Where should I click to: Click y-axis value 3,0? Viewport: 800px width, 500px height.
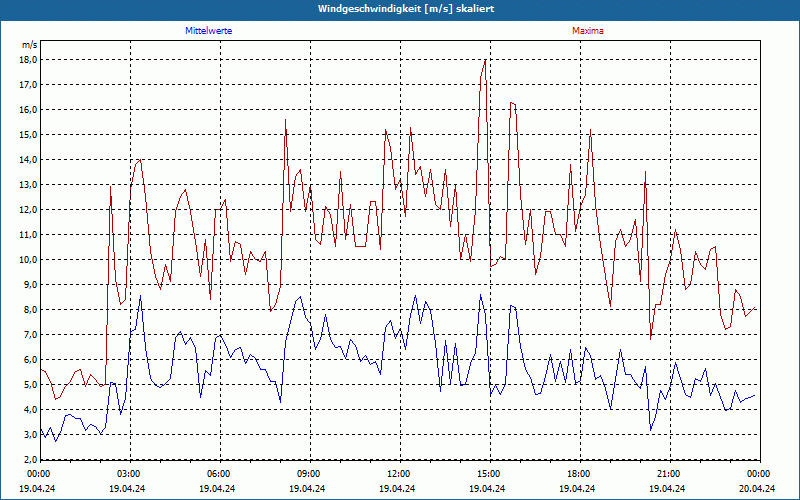31,435
